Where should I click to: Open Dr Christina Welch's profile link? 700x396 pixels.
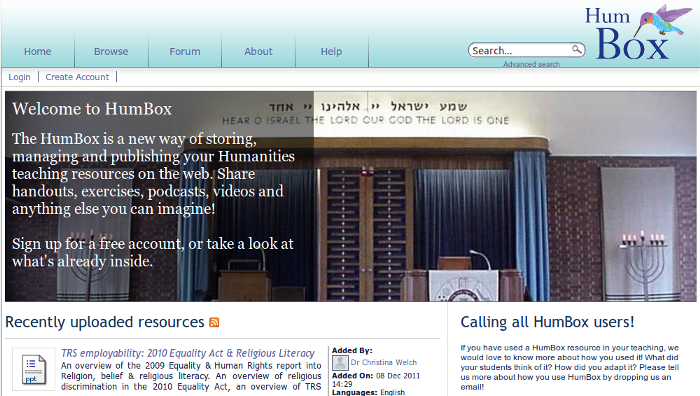(383, 362)
